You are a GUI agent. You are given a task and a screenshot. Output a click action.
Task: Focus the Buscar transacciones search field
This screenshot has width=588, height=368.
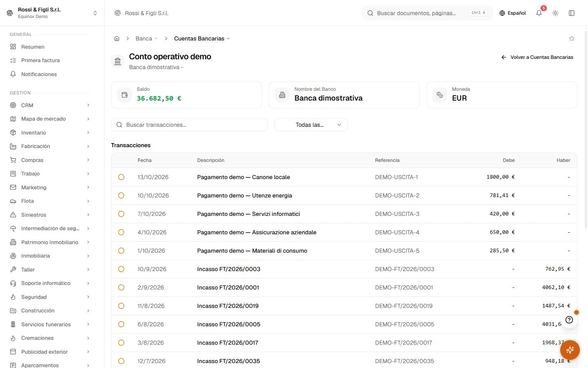tap(189, 125)
